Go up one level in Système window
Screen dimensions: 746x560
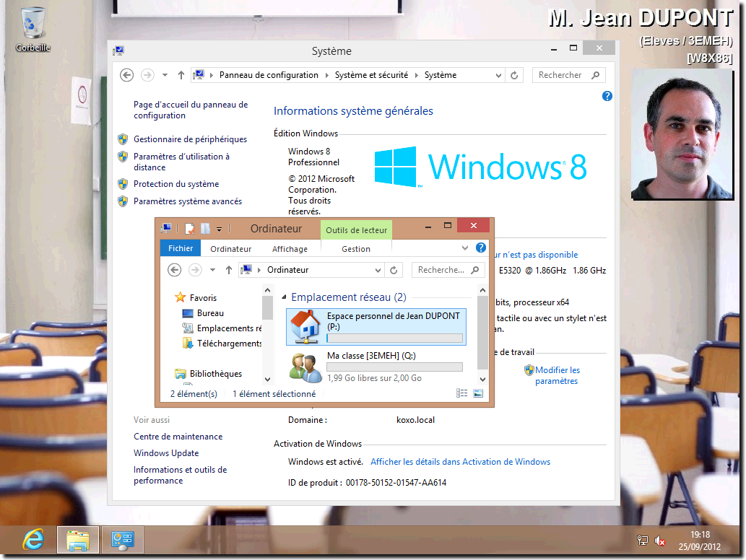181,75
